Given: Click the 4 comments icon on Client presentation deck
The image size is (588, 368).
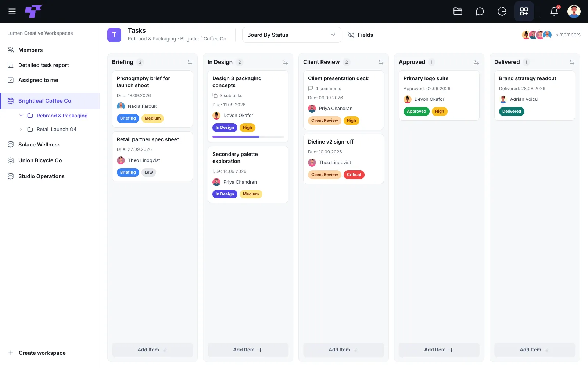Looking at the screenshot, I should pyautogui.click(x=311, y=88).
